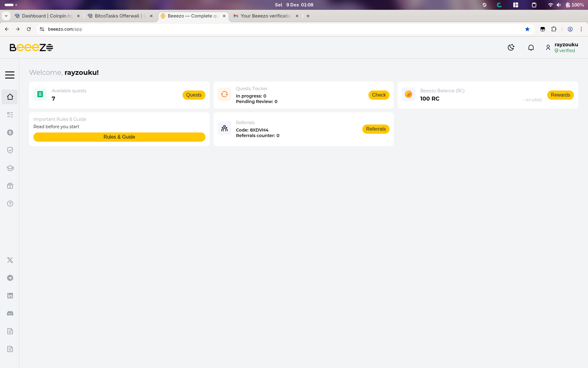Open the notifications bell
588x368 pixels.
pyautogui.click(x=531, y=48)
